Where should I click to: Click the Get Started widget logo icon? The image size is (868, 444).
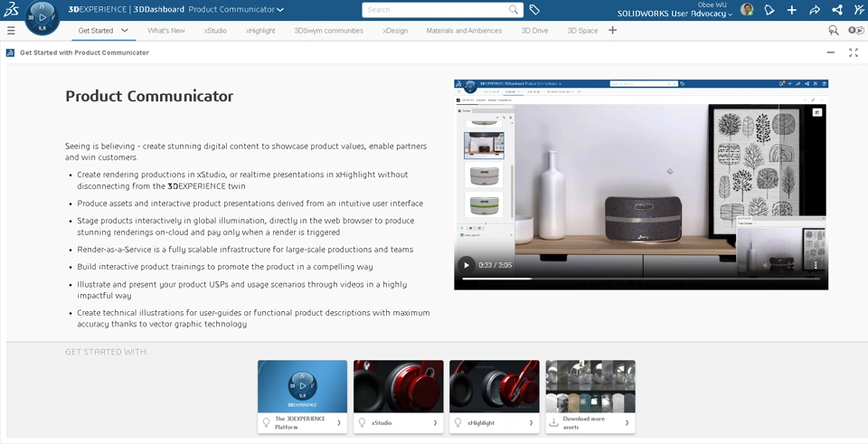pyautogui.click(x=10, y=52)
